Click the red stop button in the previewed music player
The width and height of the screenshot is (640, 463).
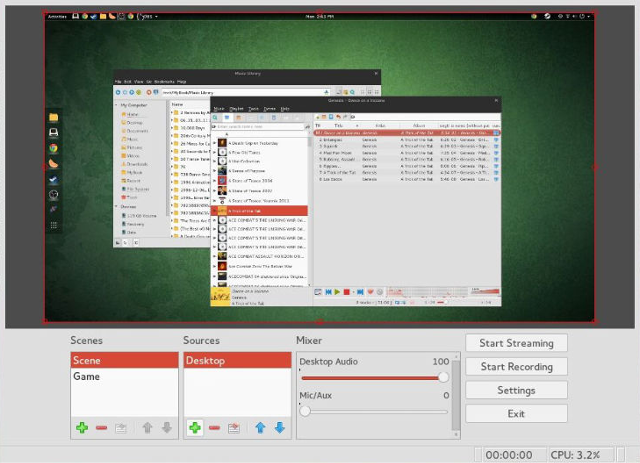(x=347, y=292)
